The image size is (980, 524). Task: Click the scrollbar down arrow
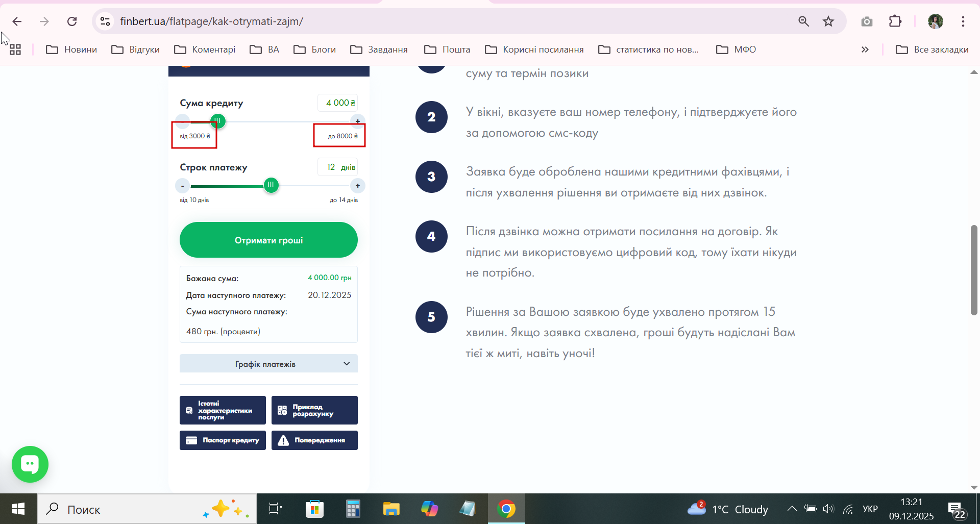coord(974,488)
